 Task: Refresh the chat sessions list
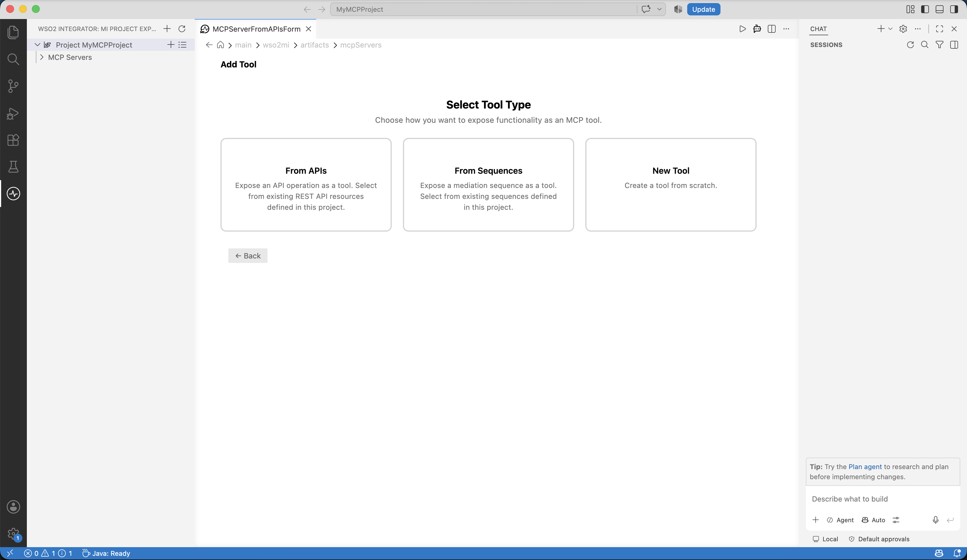pos(910,45)
